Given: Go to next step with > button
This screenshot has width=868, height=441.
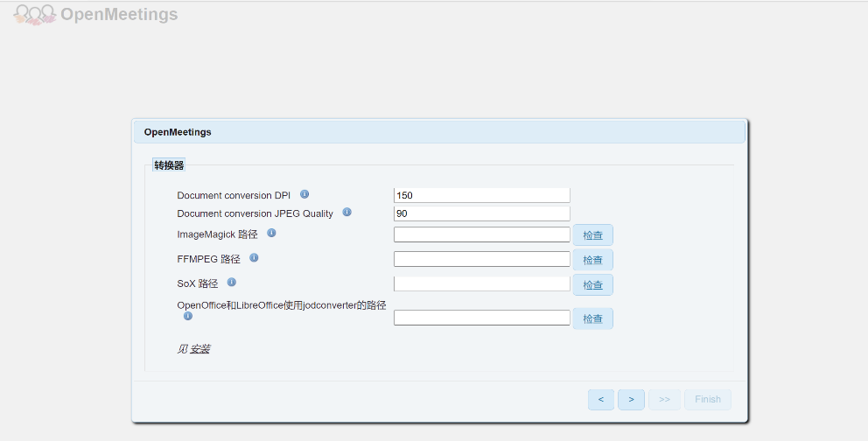Looking at the screenshot, I should [x=631, y=400].
